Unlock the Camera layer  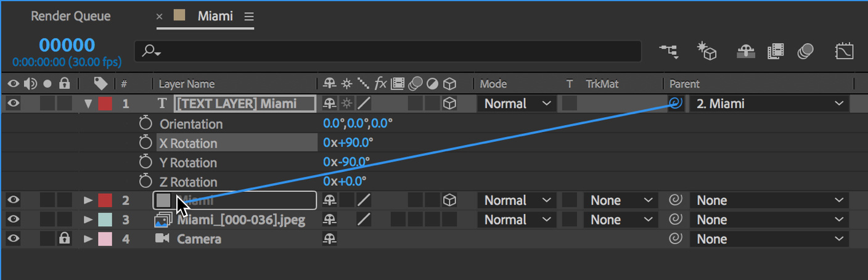64,239
